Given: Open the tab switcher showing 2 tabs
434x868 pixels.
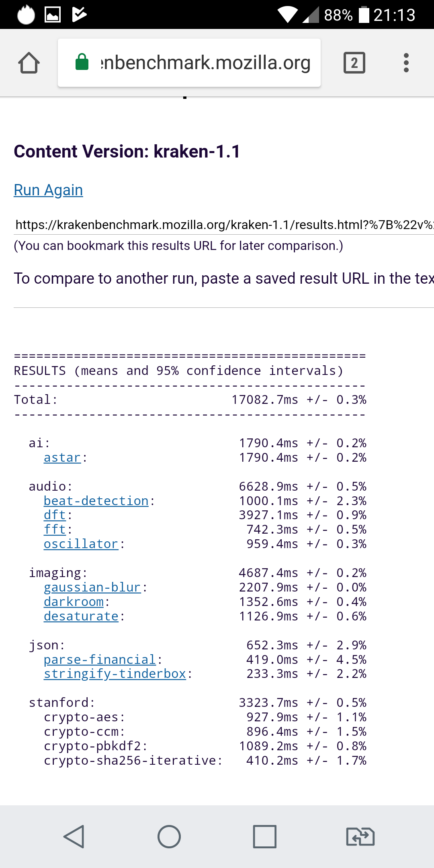Looking at the screenshot, I should (x=354, y=63).
